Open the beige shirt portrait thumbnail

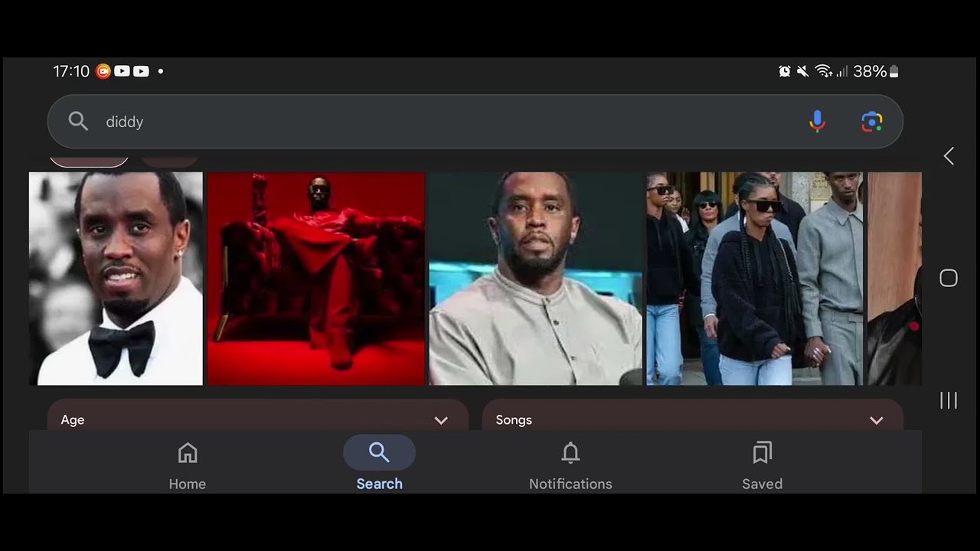pos(535,279)
